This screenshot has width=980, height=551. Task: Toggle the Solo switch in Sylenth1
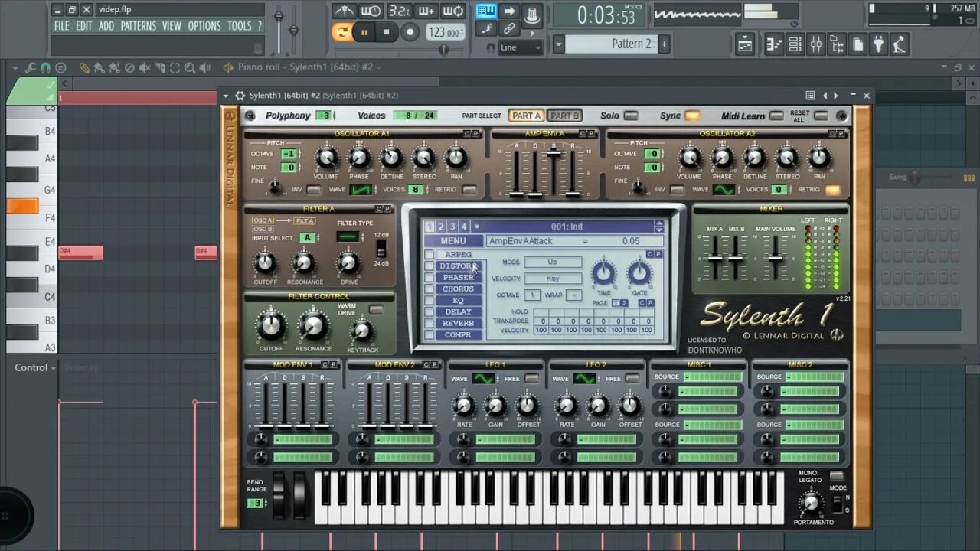[631, 116]
